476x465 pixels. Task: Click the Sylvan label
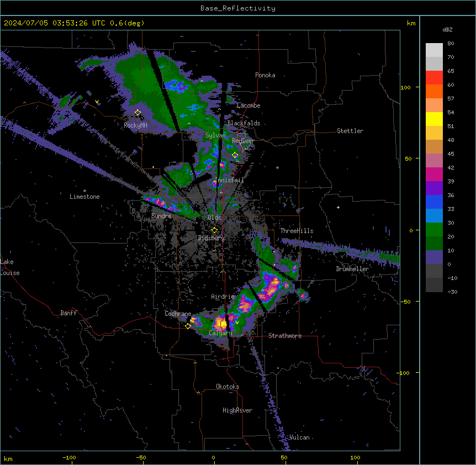pos(215,135)
